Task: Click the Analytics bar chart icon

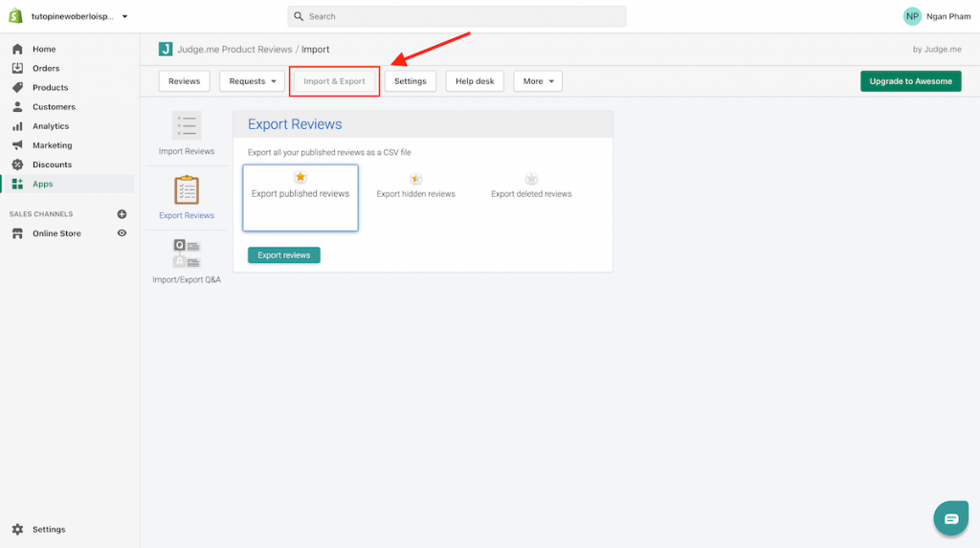Action: point(17,126)
